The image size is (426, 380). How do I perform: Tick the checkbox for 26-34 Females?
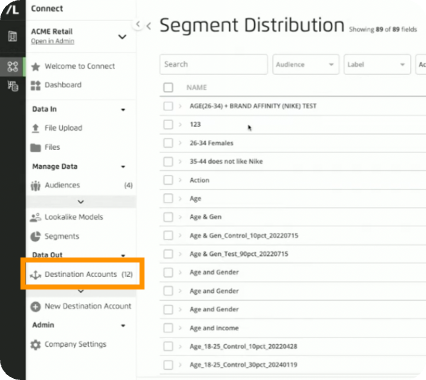[x=168, y=143]
